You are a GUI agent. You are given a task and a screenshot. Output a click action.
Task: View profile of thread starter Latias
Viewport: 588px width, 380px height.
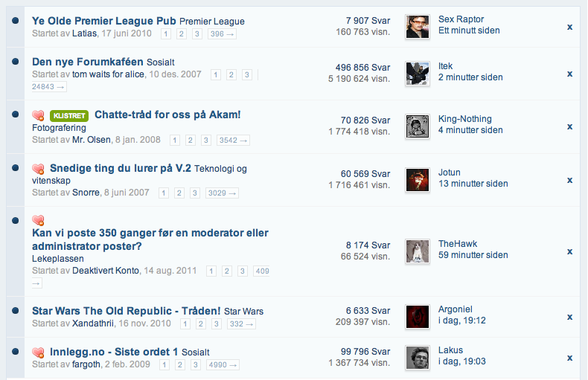click(84, 33)
